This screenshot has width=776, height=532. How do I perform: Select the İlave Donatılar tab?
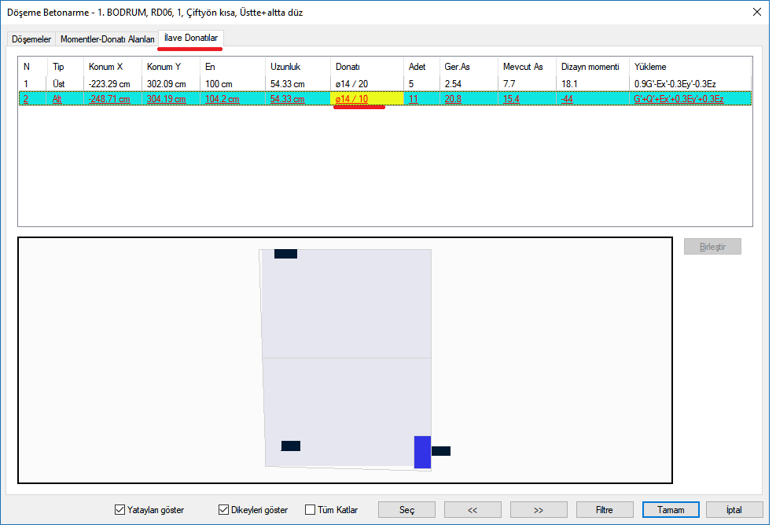point(191,38)
